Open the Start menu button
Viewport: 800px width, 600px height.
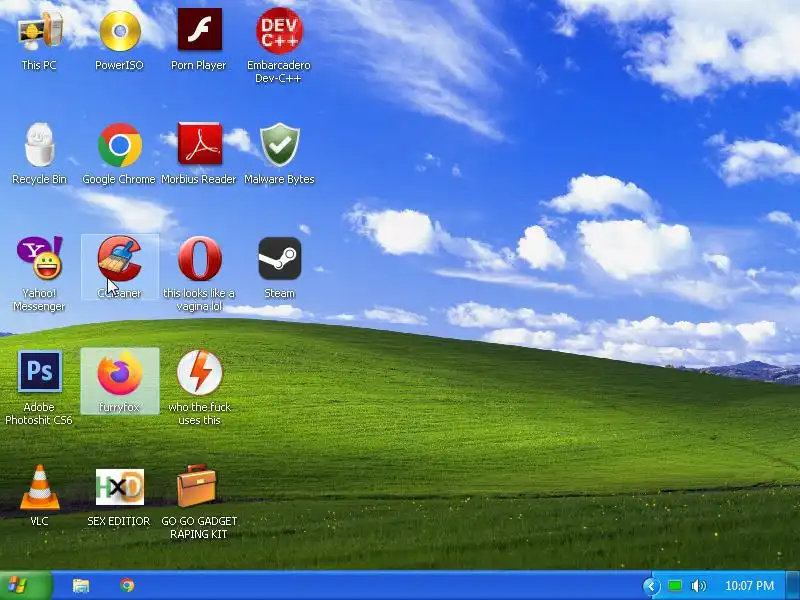click(x=26, y=585)
